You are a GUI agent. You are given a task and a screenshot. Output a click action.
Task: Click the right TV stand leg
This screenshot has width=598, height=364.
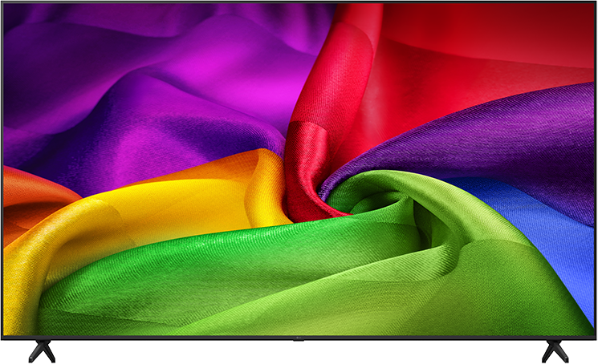(x=555, y=351)
